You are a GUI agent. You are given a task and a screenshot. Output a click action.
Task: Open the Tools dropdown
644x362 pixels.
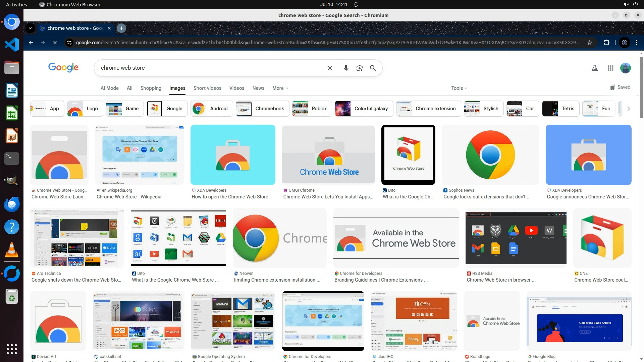point(459,88)
